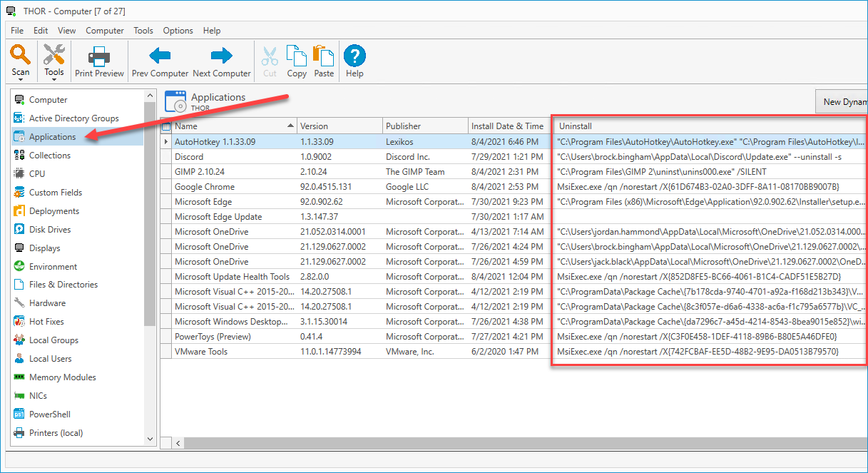This screenshot has height=473, width=868.
Task: Select the Discord row
Action: coord(514,157)
